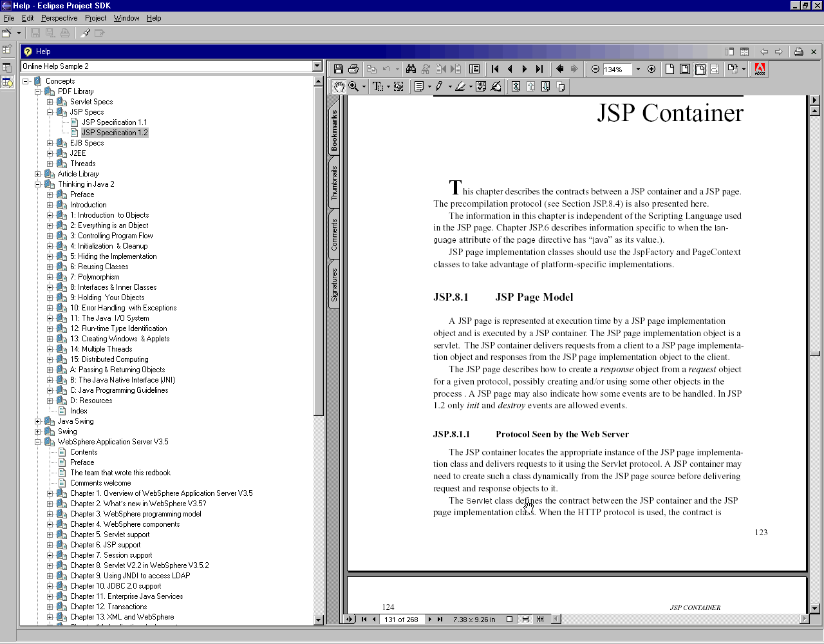This screenshot has height=644, width=824.
Task: Open the Window menu
Action: coord(127,18)
